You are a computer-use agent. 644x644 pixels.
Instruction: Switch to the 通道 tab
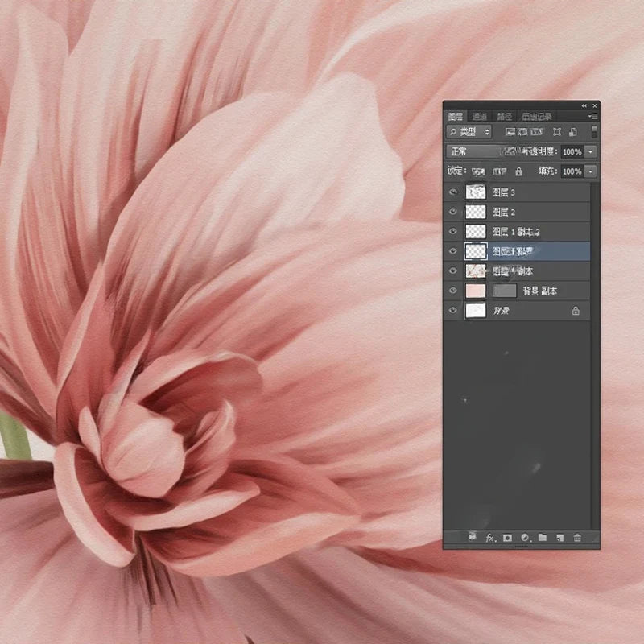(480, 117)
